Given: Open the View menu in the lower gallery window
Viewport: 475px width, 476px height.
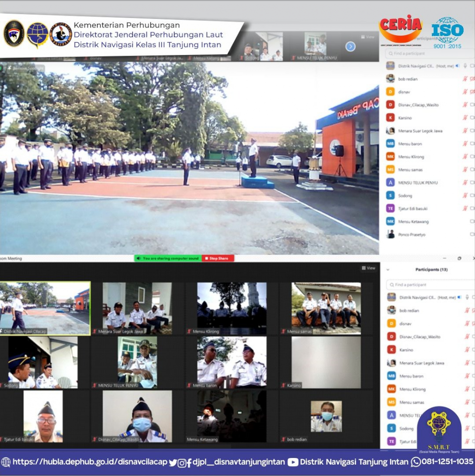Looking at the screenshot, I should [368, 268].
